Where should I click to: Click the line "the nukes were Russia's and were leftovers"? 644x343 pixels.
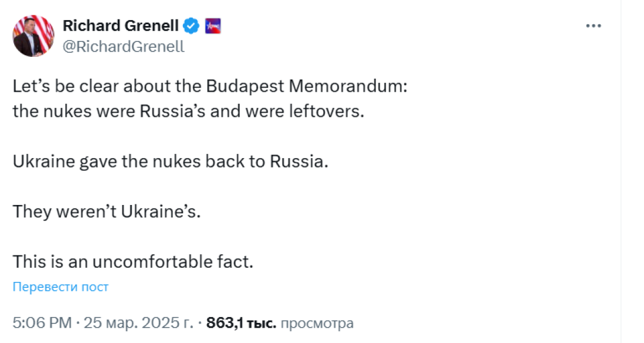[x=188, y=111]
